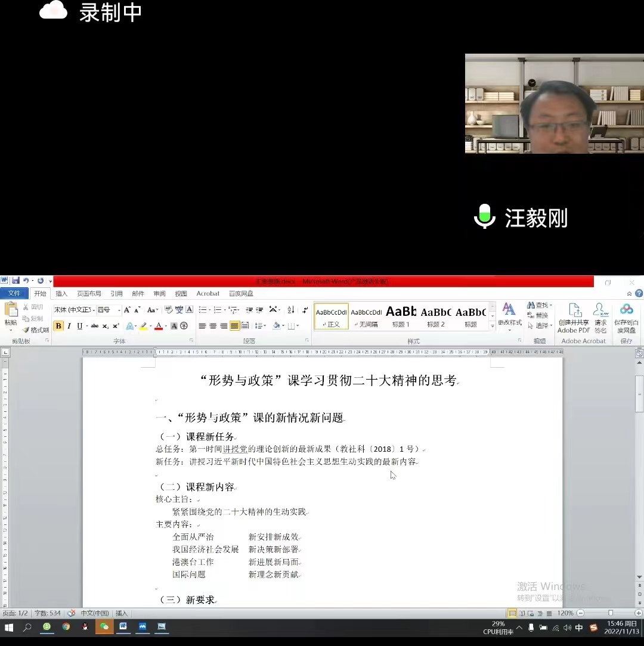The height and width of the screenshot is (646, 644).
Task: Switch to the Insert (插入) ribbon tab
Action: 61,294
